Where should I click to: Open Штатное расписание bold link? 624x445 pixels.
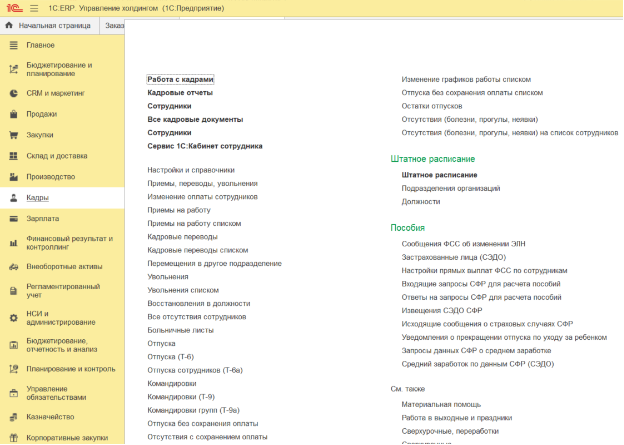click(x=439, y=175)
